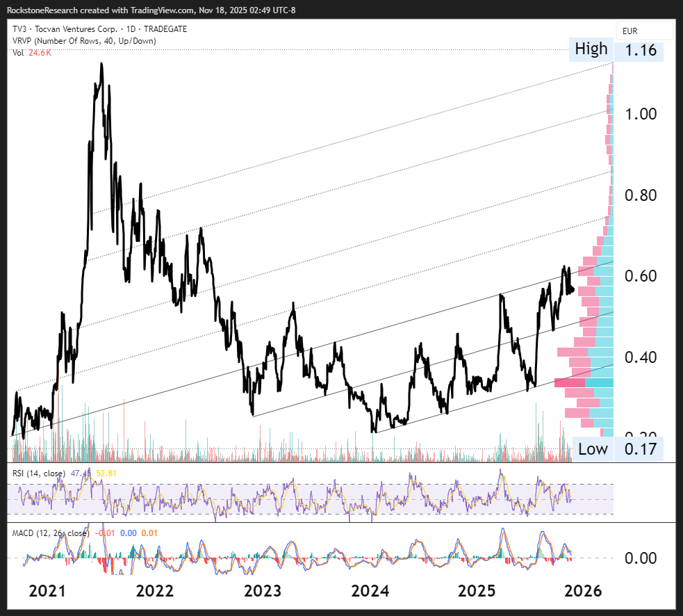Select the RSI (14, close) indicator label
Viewport: 683px width, 616px height.
(x=40, y=473)
